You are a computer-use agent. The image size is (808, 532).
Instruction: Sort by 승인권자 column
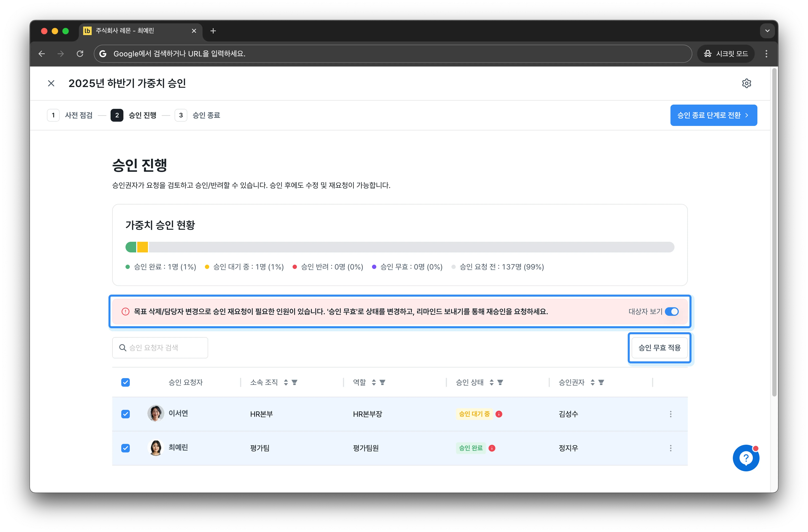click(592, 382)
